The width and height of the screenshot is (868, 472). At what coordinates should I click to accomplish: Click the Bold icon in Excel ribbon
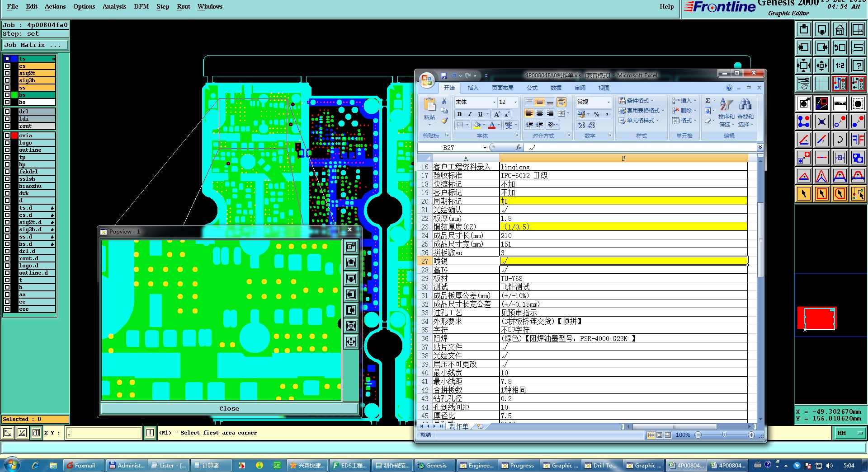point(459,114)
